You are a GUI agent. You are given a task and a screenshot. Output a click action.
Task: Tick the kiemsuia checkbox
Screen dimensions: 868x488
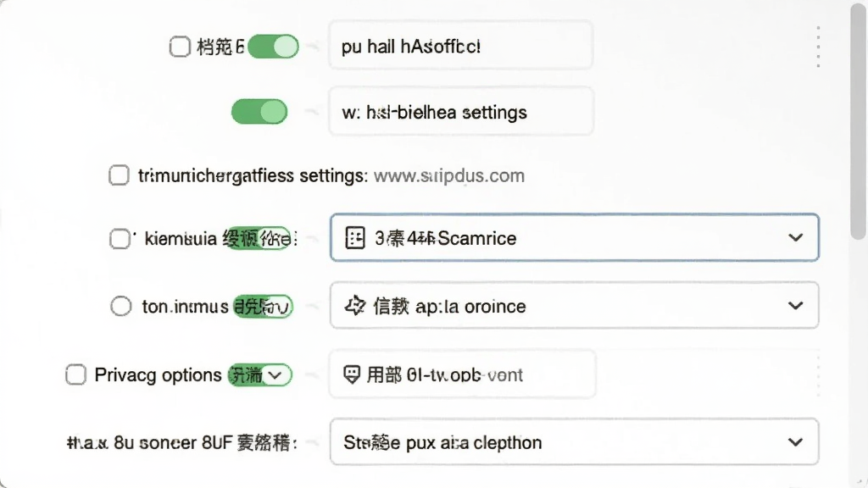120,238
